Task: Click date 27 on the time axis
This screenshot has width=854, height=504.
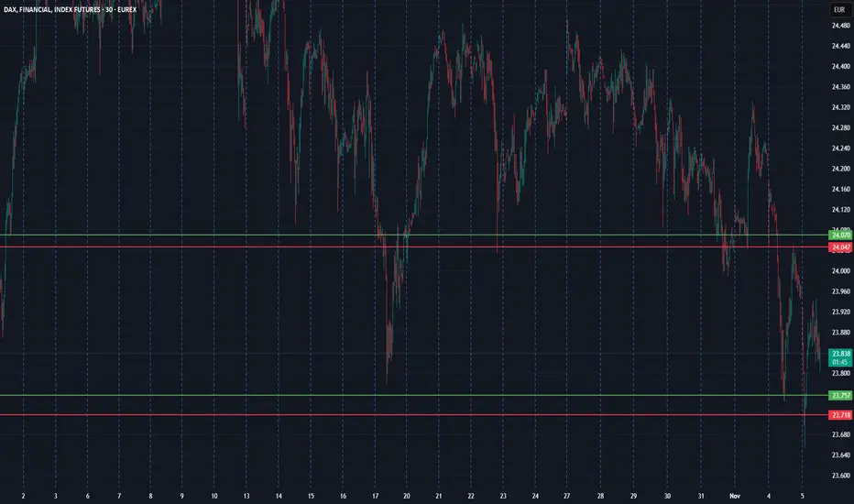Action: [x=567, y=496]
